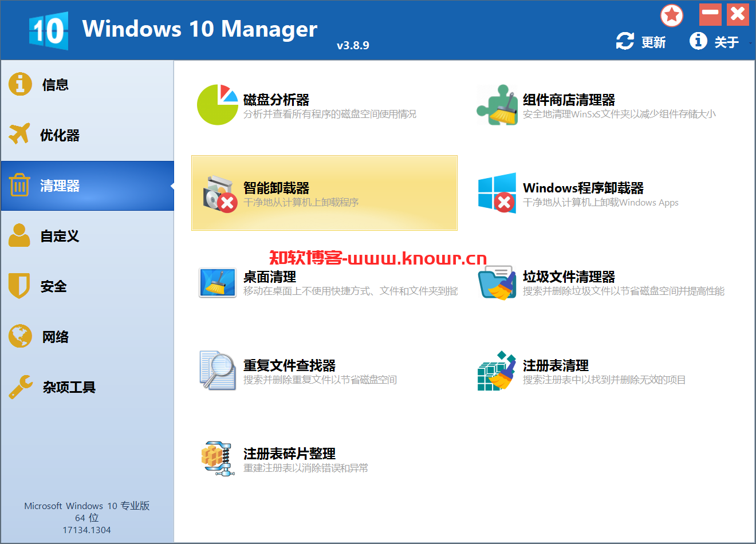Launch 注册表碎片整理 registry defragmenter
This screenshot has width=756, height=544.
click(324, 459)
